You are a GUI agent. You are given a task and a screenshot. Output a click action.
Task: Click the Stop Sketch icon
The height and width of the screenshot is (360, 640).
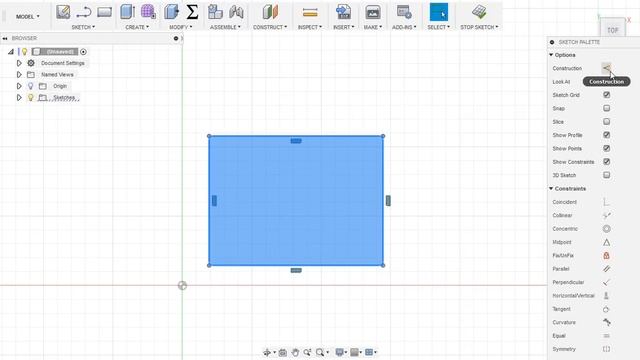point(479,12)
